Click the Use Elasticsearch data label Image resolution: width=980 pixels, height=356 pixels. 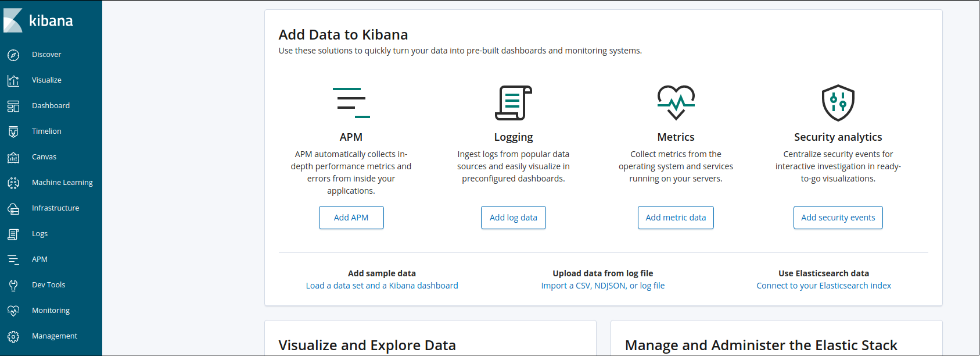tap(824, 273)
